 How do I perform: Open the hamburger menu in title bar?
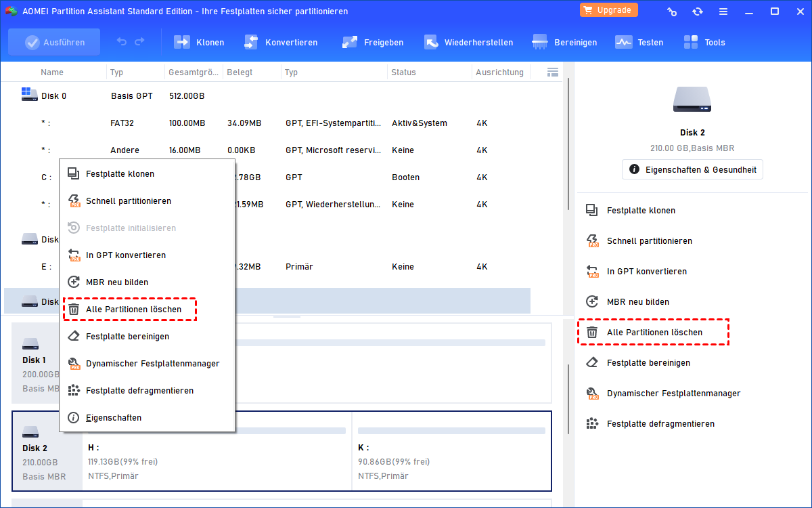pos(723,12)
